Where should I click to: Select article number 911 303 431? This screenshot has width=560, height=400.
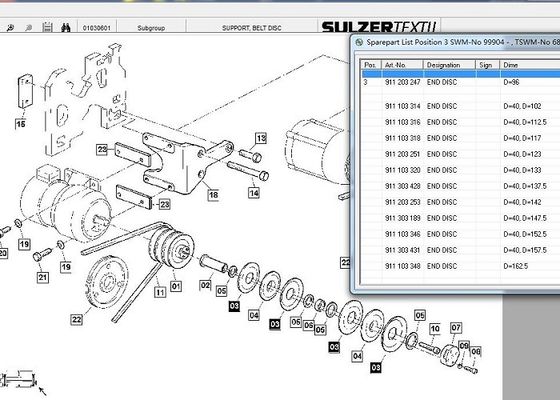402,250
